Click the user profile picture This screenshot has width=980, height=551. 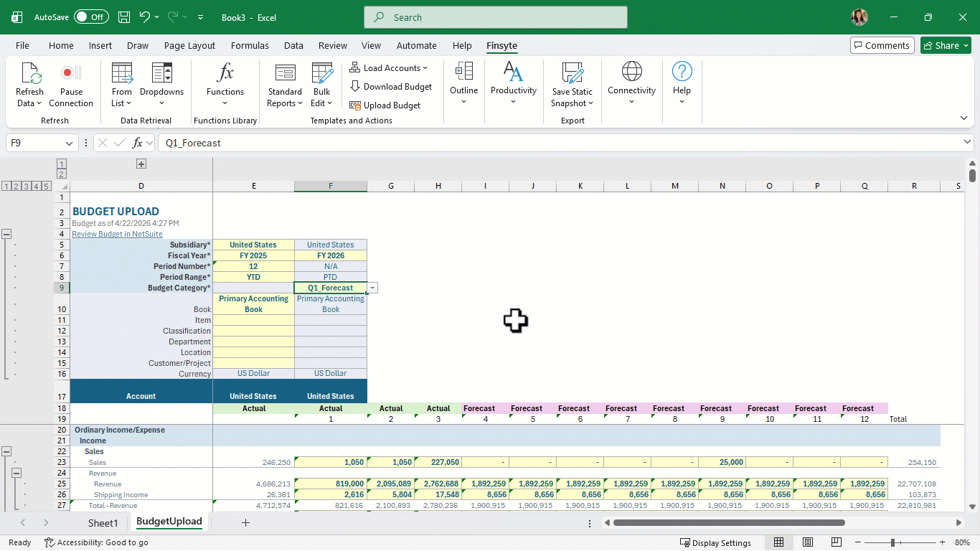859,17
